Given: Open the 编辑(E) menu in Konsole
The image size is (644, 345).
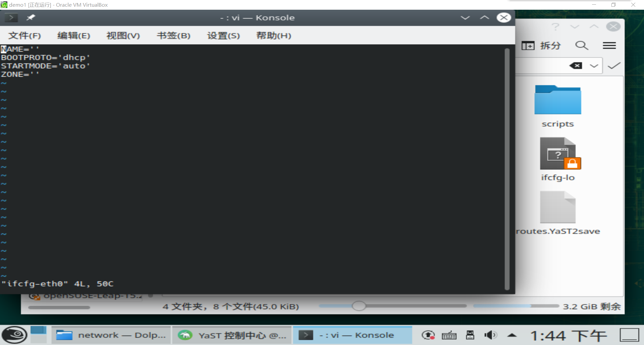Looking at the screenshot, I should [x=74, y=36].
